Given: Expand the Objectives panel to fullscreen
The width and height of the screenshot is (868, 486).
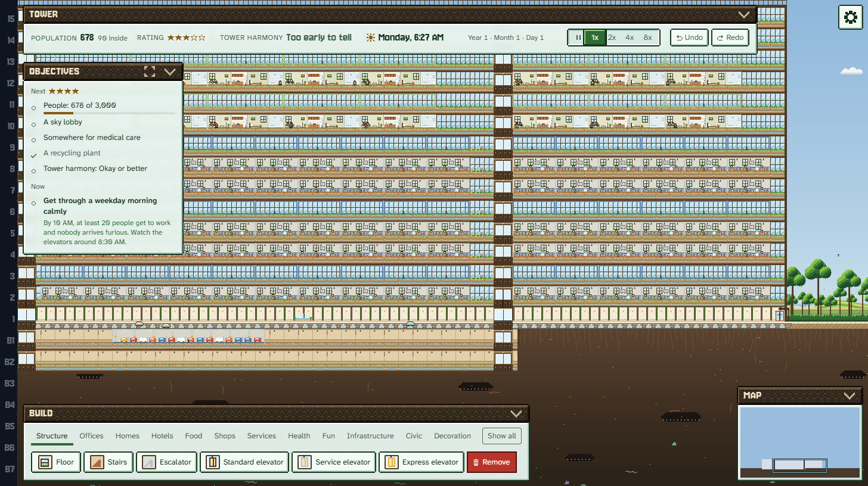Looking at the screenshot, I should pos(150,71).
